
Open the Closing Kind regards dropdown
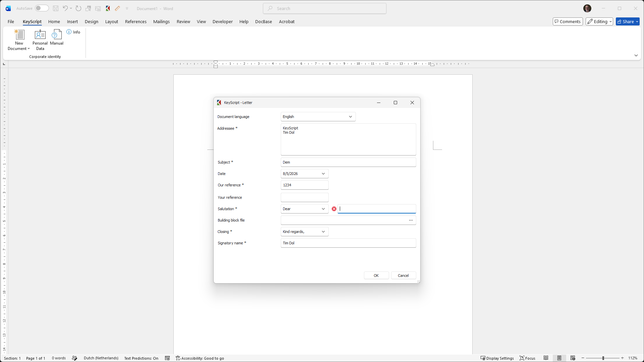[x=305, y=232]
